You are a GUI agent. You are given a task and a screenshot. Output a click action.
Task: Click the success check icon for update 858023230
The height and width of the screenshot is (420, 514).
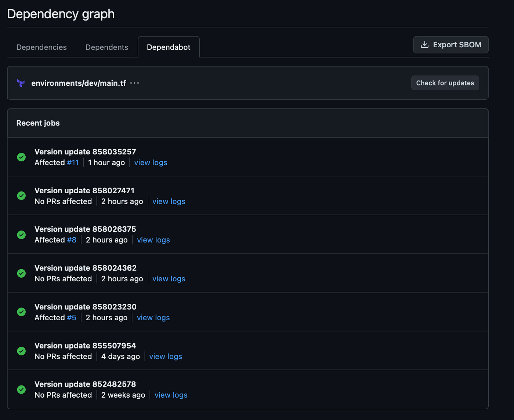pyautogui.click(x=22, y=312)
